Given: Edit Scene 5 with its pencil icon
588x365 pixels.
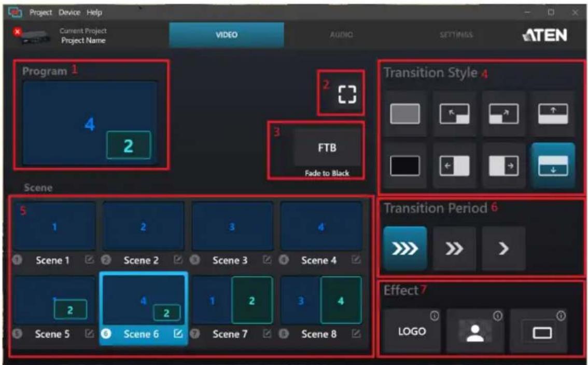Looking at the screenshot, I should coord(89,333).
